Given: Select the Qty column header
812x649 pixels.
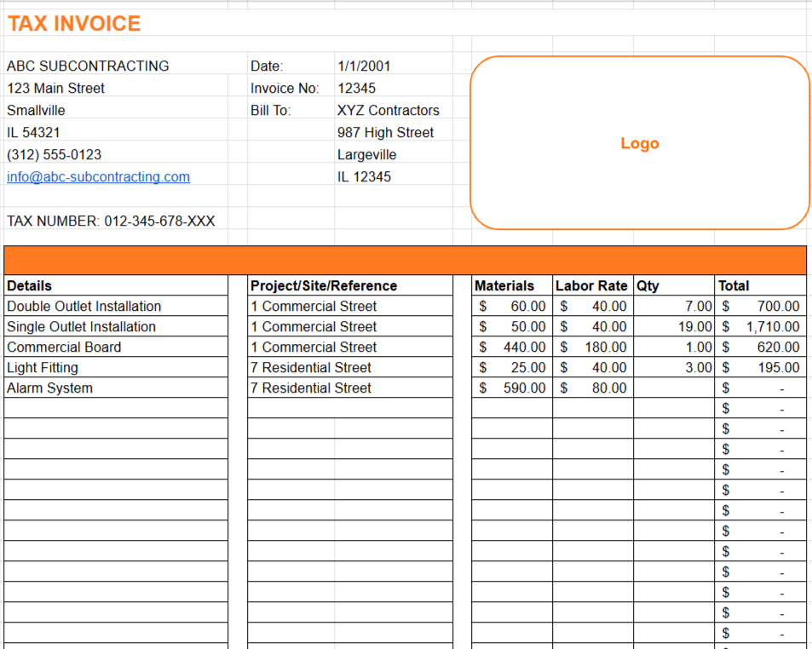Looking at the screenshot, I should click(674, 285).
